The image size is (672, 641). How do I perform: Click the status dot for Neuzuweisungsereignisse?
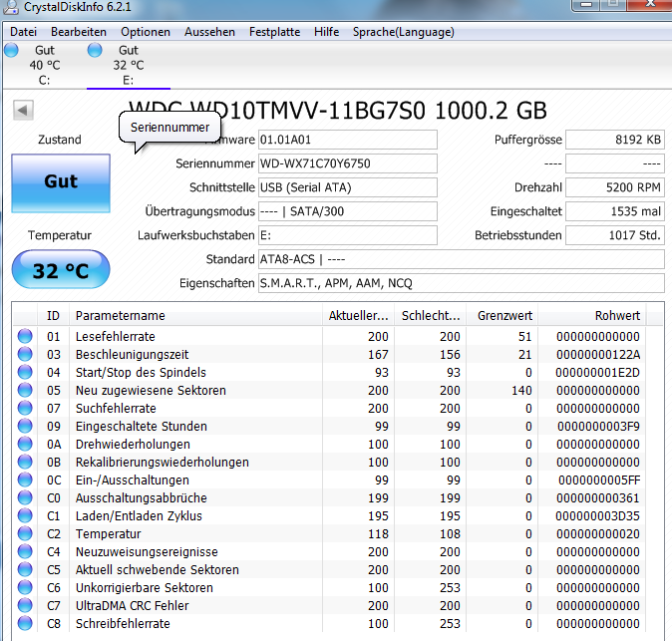tap(25, 552)
